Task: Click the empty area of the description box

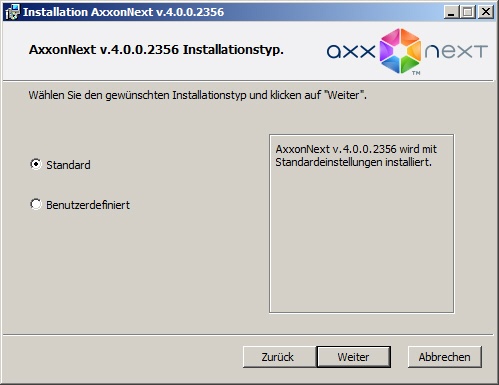Action: point(362,240)
